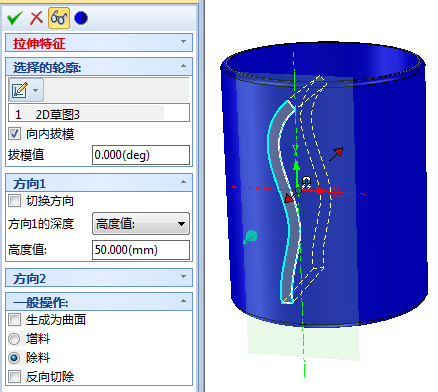
Task: Select the 增料 radio button
Action: [14, 339]
